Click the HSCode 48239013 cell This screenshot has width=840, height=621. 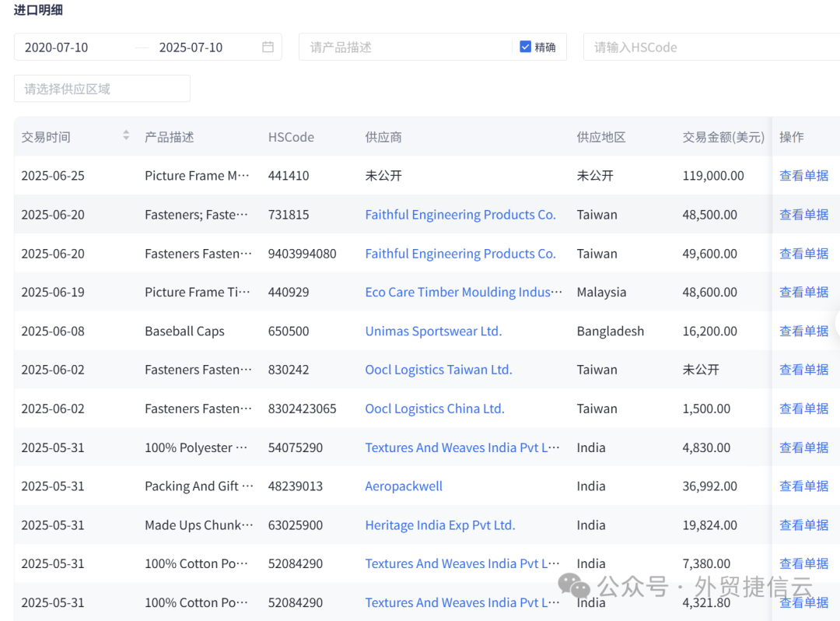(296, 486)
